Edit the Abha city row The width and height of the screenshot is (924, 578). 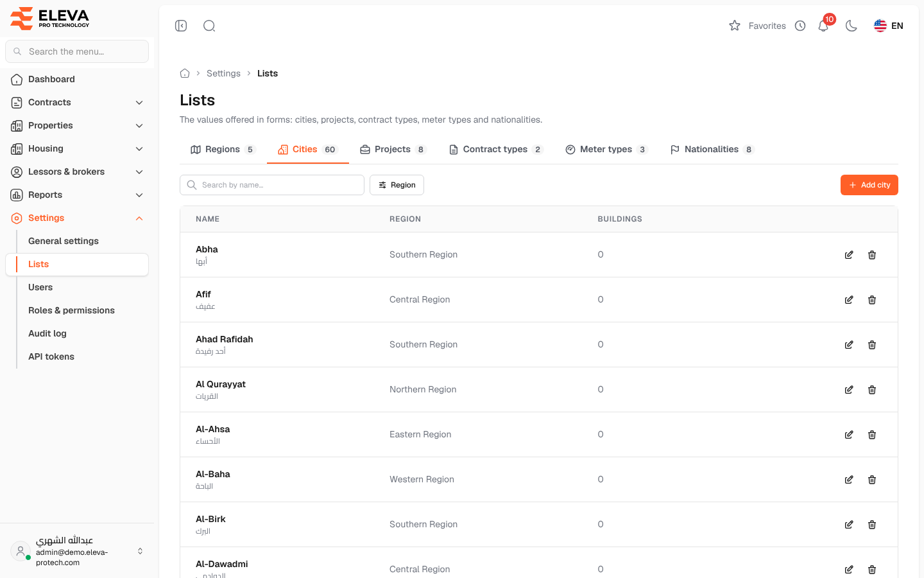tap(849, 255)
